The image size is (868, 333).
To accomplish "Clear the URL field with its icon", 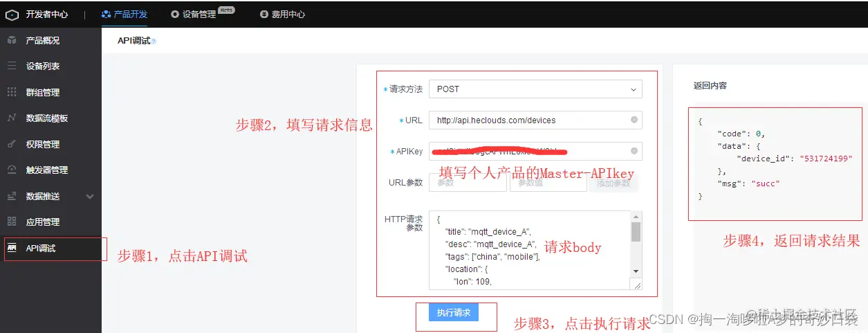I will (634, 120).
